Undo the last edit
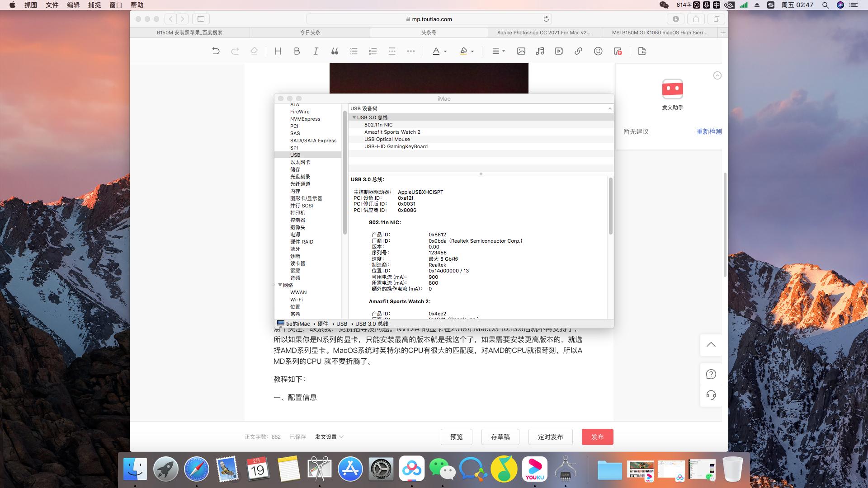868x488 pixels. [x=217, y=51]
